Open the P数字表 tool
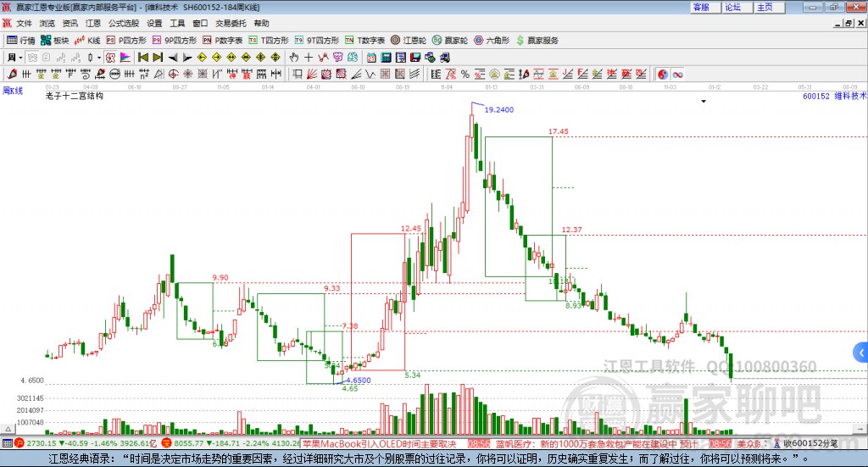 [x=223, y=41]
